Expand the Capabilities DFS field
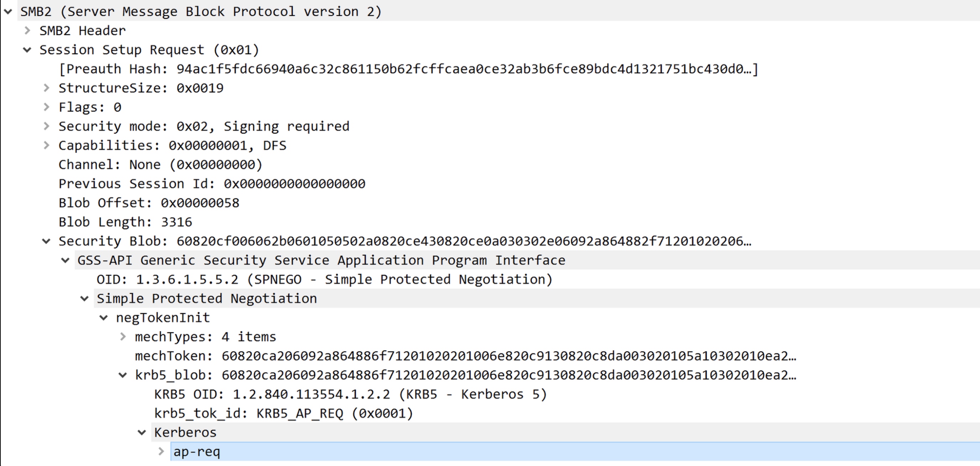Viewport: 980px width, 466px height. click(x=46, y=145)
